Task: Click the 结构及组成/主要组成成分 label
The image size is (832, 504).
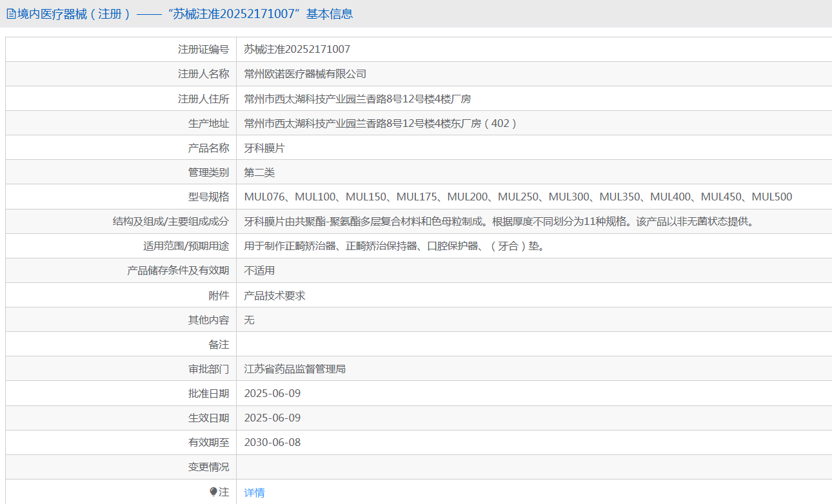Action: click(171, 221)
